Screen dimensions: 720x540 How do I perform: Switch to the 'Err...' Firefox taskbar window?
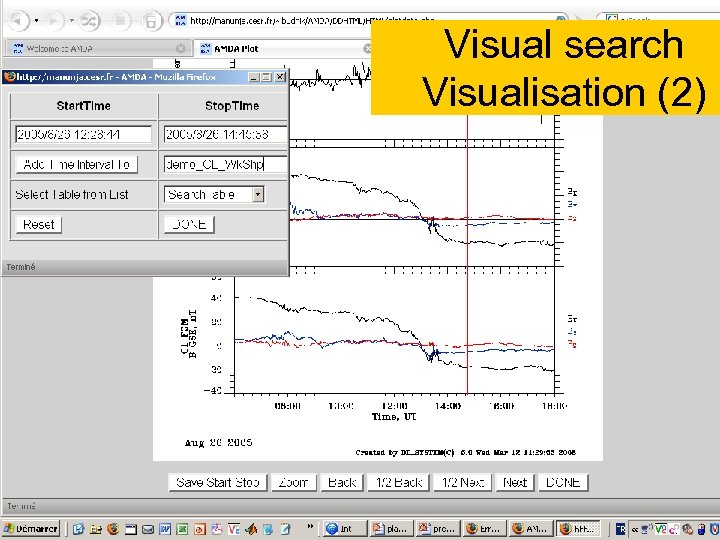coord(485,529)
